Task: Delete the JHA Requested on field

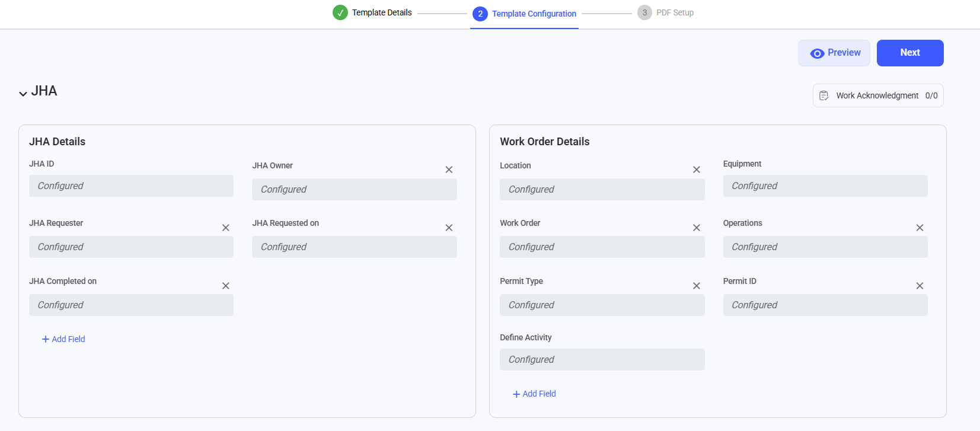Action: (x=449, y=228)
